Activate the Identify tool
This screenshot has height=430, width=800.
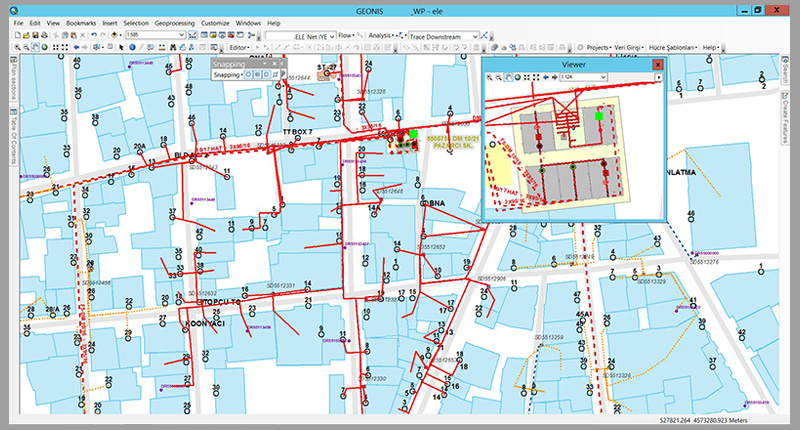tap(132, 47)
